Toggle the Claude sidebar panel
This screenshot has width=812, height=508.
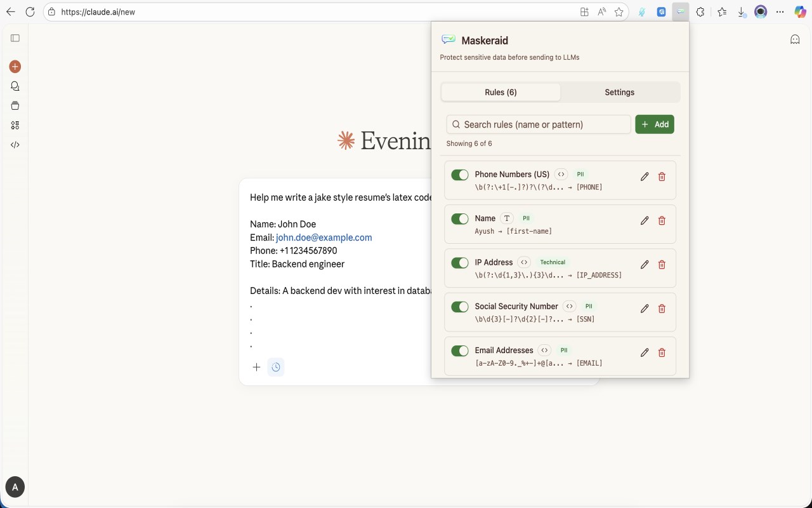tap(15, 38)
